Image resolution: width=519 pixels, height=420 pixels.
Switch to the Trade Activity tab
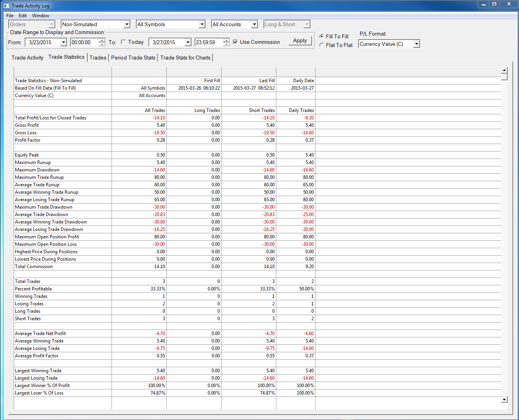tap(27, 58)
